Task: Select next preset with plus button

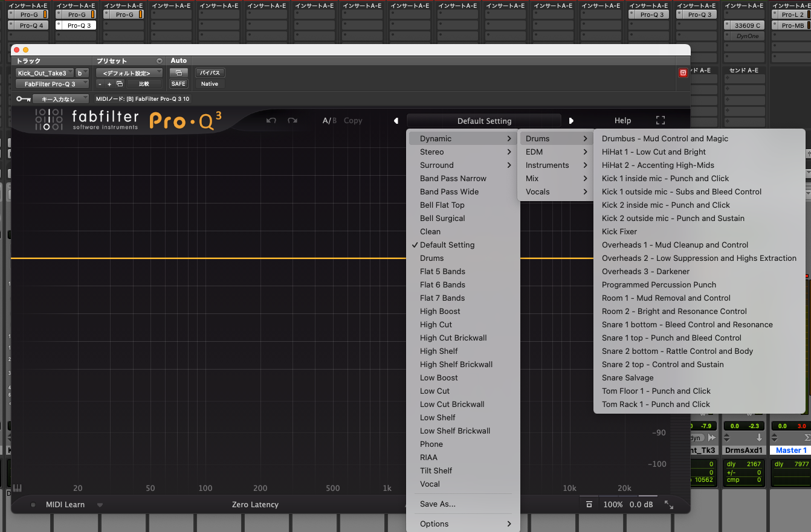Action: click(109, 84)
